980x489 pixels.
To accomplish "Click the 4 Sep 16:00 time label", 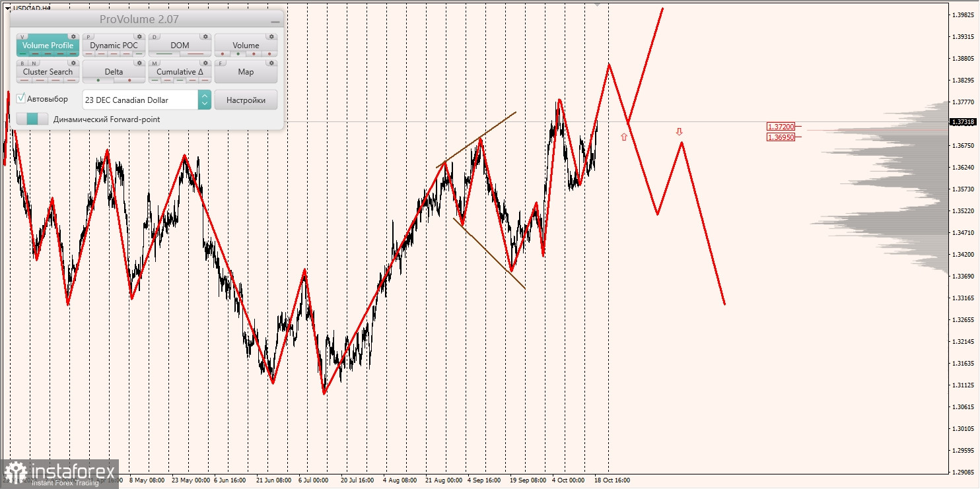I will pos(485,480).
